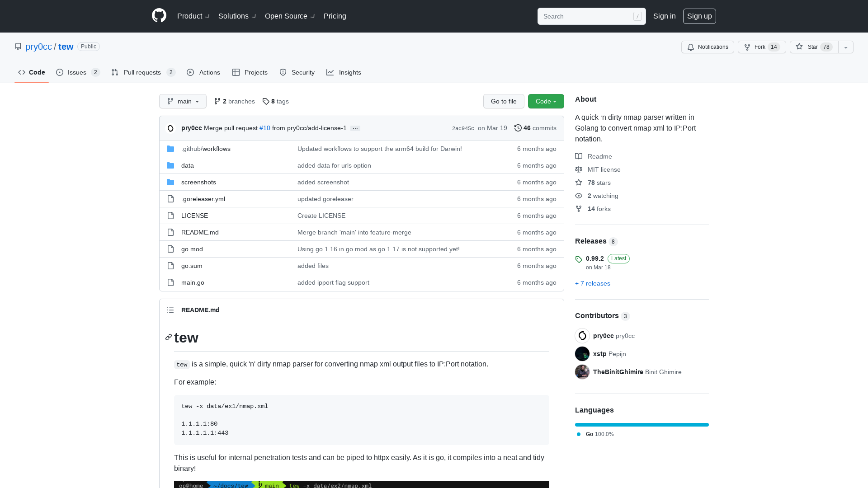Open the screenshots folder
Screen dimensions: 868x488
coord(198,182)
